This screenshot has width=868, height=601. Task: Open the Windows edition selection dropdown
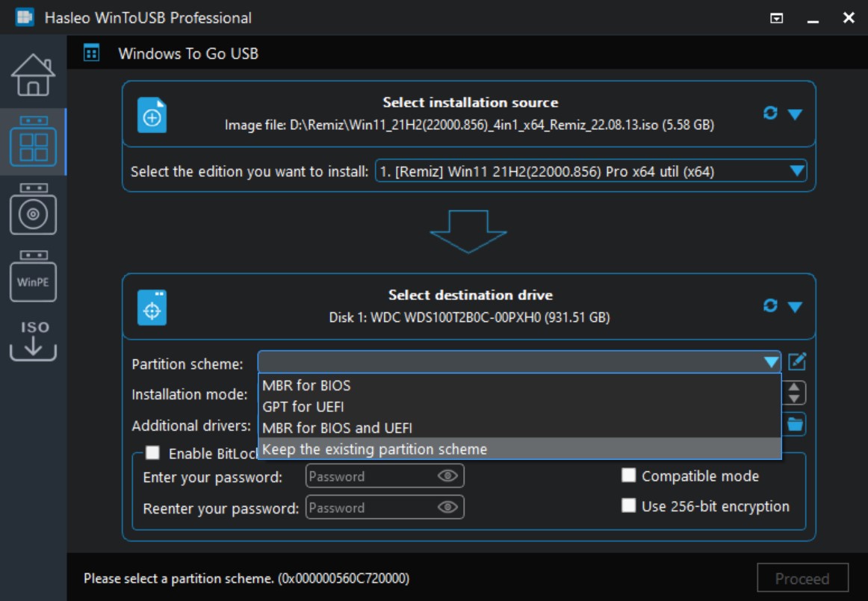point(591,171)
